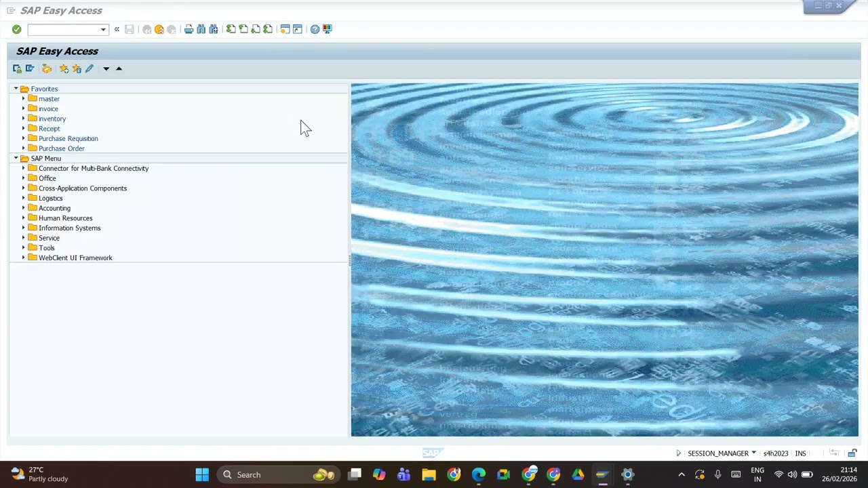Screen dimensions: 868x488
Task: Collapse command field with double-chevron icon
Action: point(117,29)
